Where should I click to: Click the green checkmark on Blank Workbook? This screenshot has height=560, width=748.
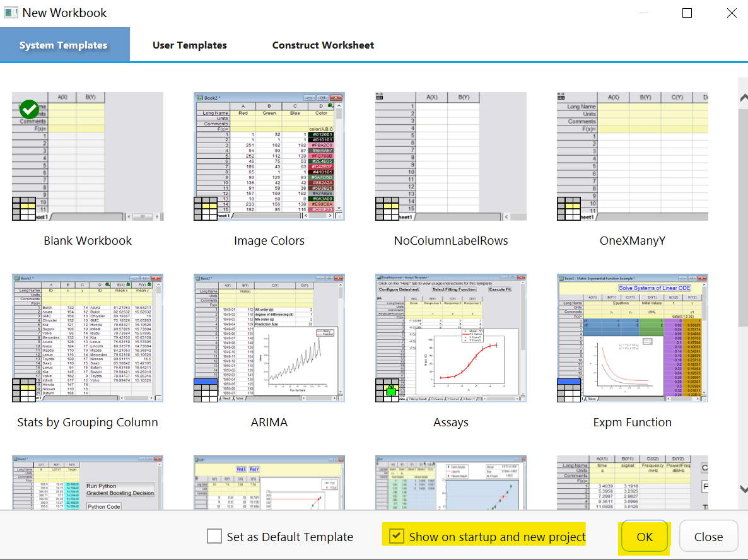click(x=29, y=109)
